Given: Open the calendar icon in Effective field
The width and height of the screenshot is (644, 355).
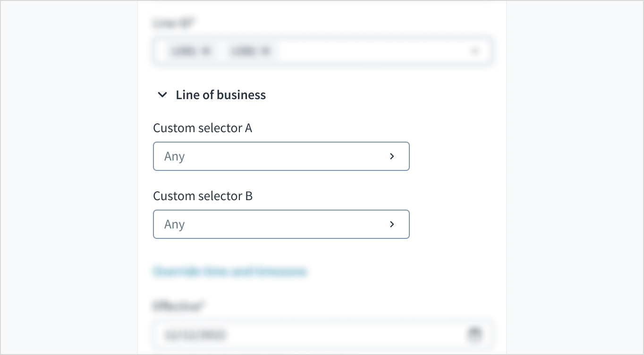Looking at the screenshot, I should 475,335.
